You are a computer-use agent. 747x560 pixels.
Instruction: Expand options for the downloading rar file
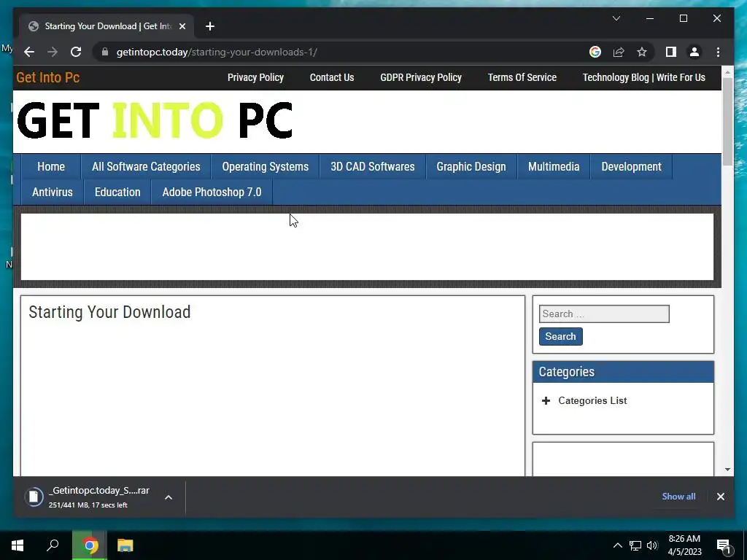coord(169,497)
